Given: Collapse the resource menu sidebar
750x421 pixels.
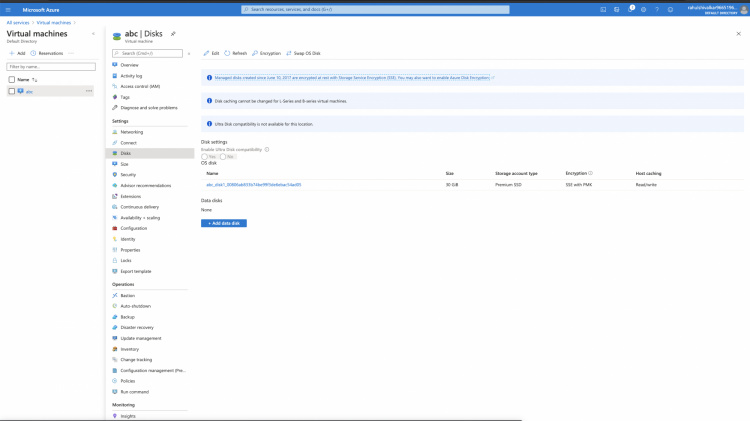Looking at the screenshot, I should click(x=189, y=53).
